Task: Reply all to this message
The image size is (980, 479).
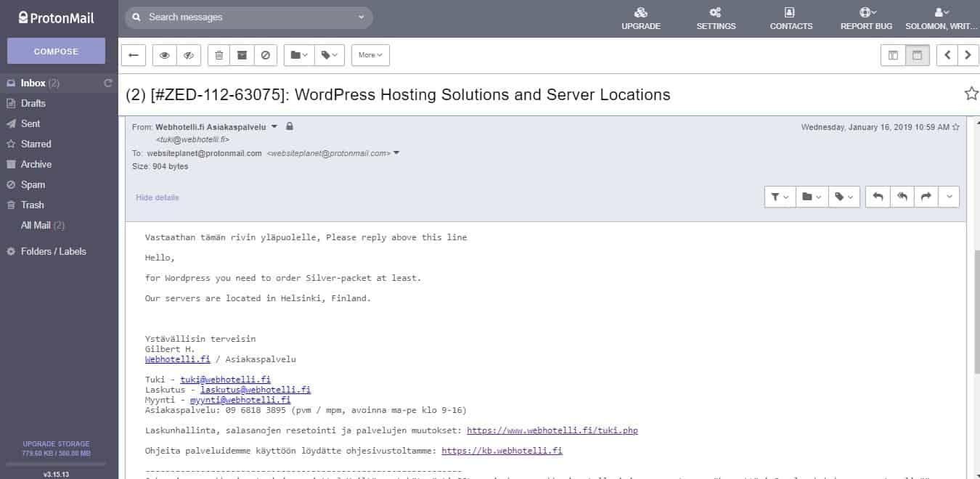Action: pyautogui.click(x=902, y=197)
